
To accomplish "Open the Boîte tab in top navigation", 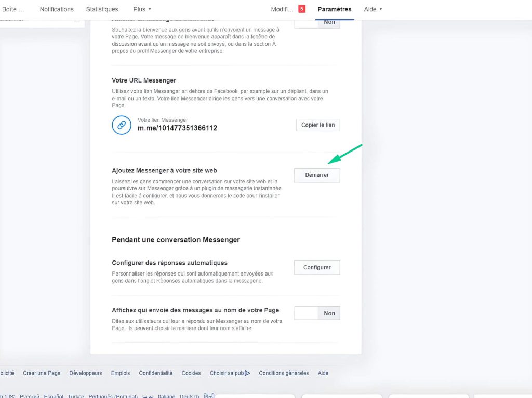I will (x=13, y=9).
